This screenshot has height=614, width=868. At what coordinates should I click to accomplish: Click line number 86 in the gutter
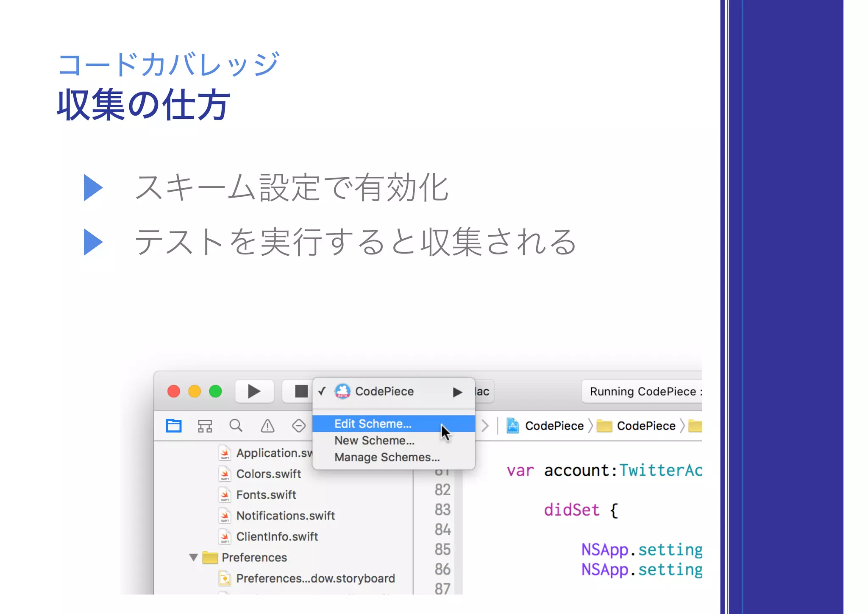(442, 569)
